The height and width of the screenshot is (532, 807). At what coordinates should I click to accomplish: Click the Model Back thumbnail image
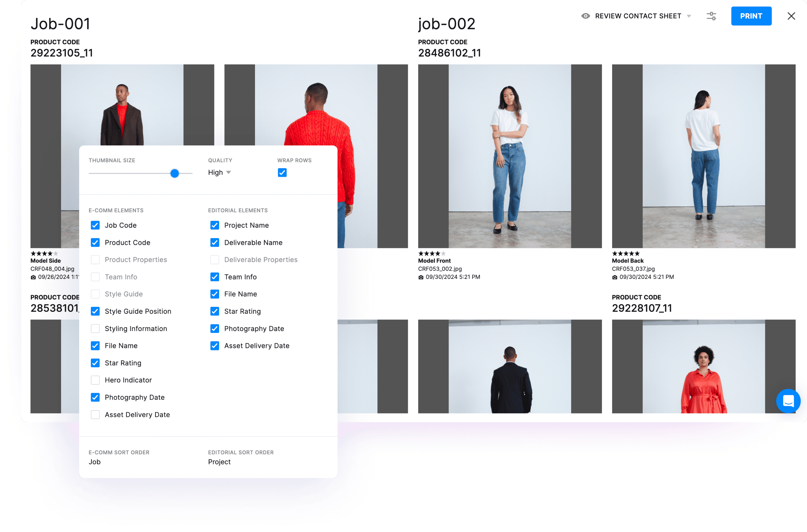point(701,156)
